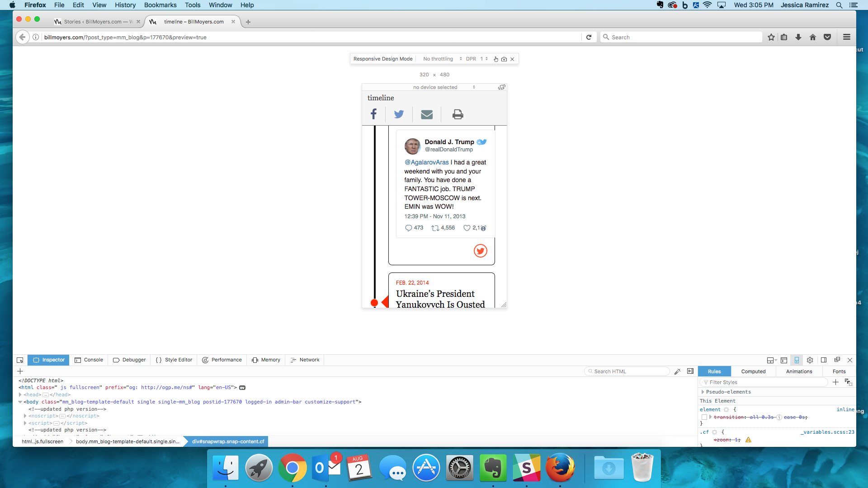Enable the transition property checkbox
868x488 pixels.
point(704,417)
